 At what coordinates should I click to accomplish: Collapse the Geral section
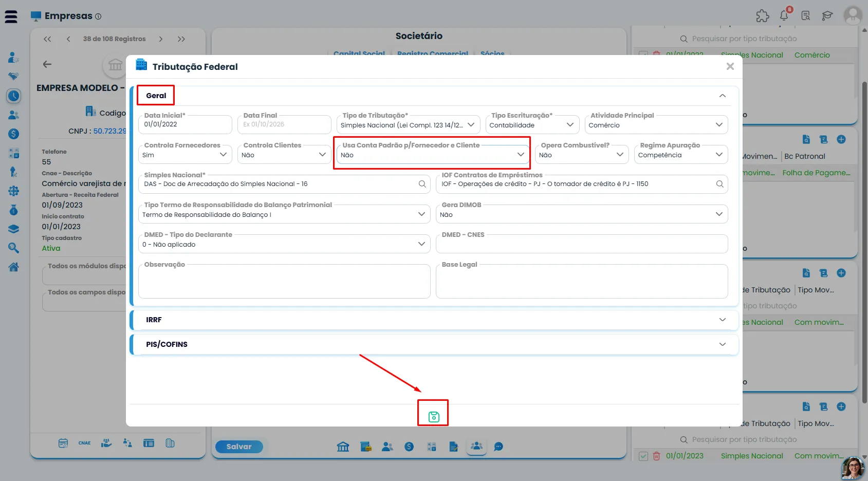pos(722,96)
